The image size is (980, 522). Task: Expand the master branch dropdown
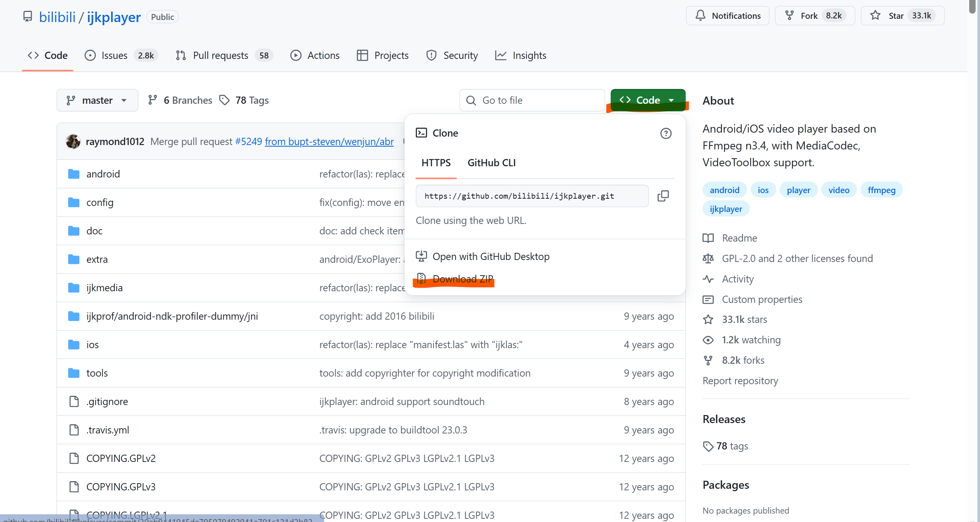coord(97,100)
